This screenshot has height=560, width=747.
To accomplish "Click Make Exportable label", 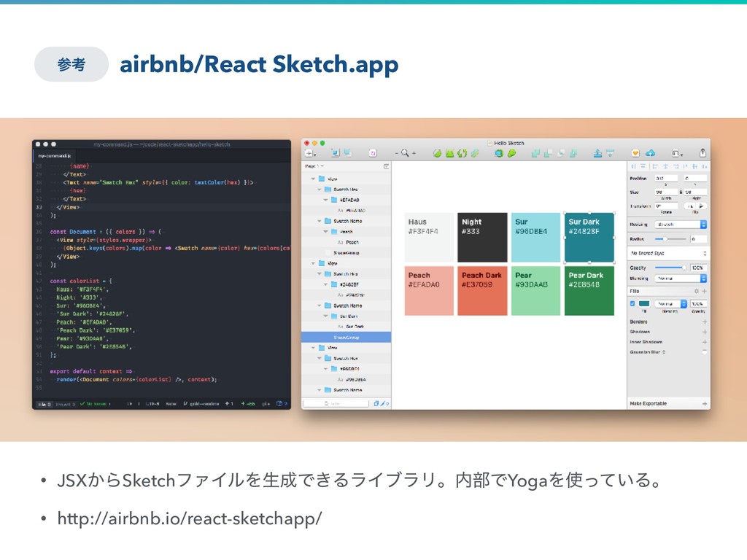I will click(648, 404).
